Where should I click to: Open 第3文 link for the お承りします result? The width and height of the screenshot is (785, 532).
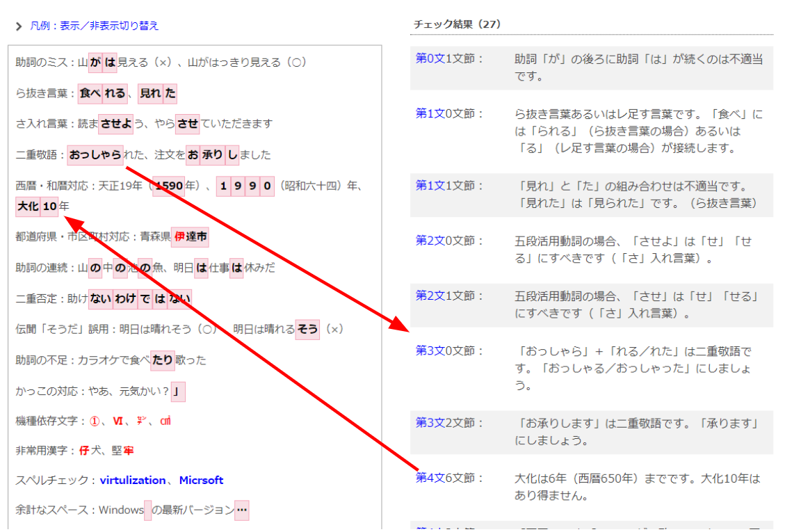coord(430,423)
